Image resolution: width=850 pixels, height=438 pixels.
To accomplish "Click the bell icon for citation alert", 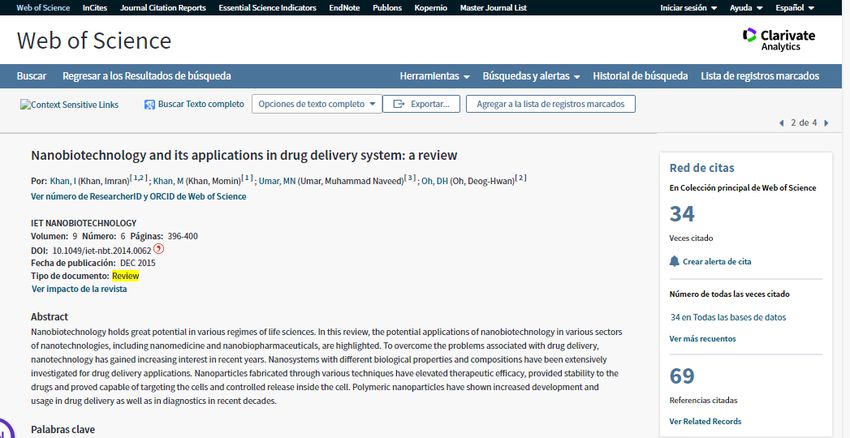I will (x=674, y=261).
